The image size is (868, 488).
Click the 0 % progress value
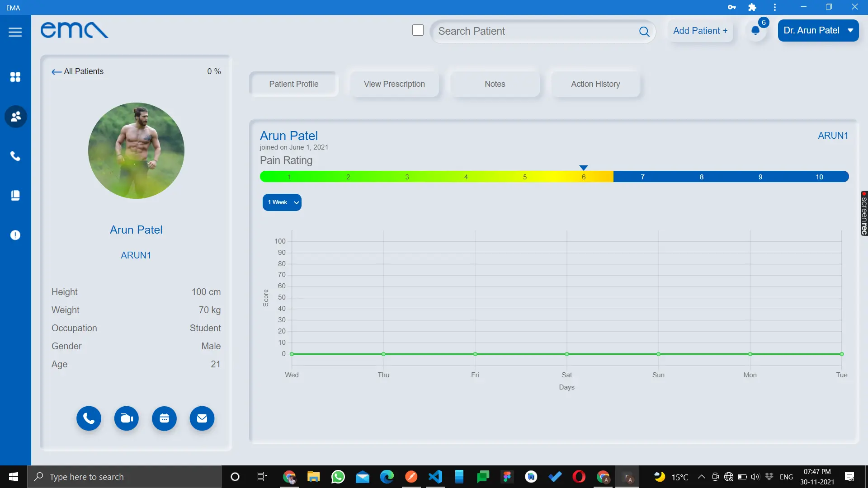(x=214, y=71)
